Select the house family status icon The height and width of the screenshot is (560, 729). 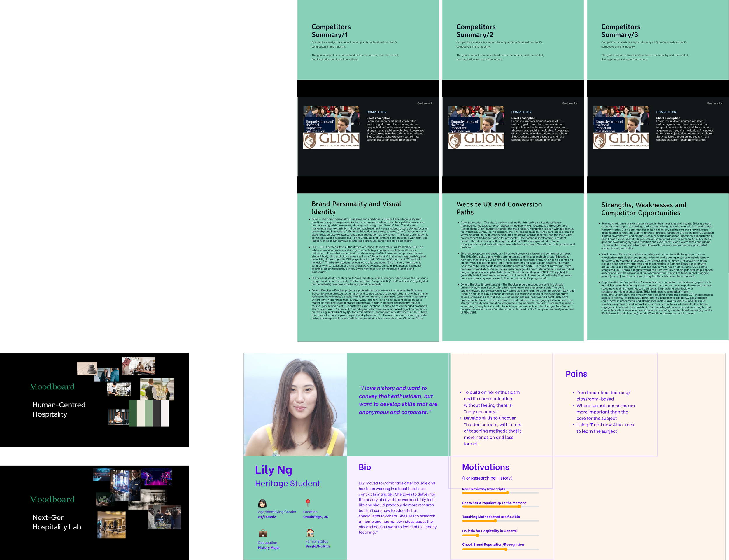310,532
